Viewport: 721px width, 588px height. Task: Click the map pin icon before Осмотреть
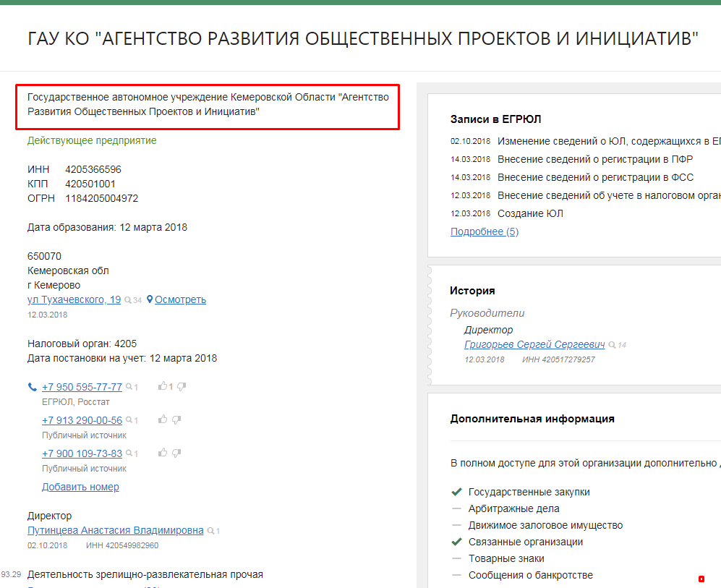[150, 299]
